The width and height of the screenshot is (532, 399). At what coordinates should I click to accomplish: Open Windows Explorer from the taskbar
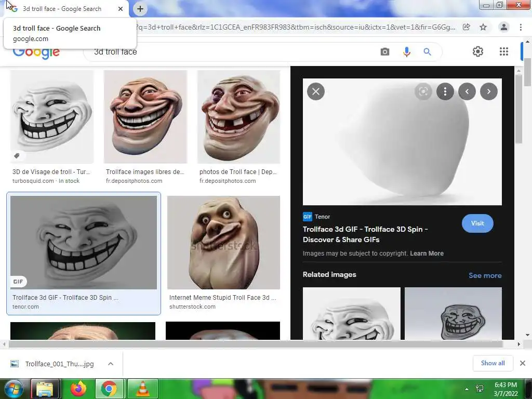click(x=45, y=389)
